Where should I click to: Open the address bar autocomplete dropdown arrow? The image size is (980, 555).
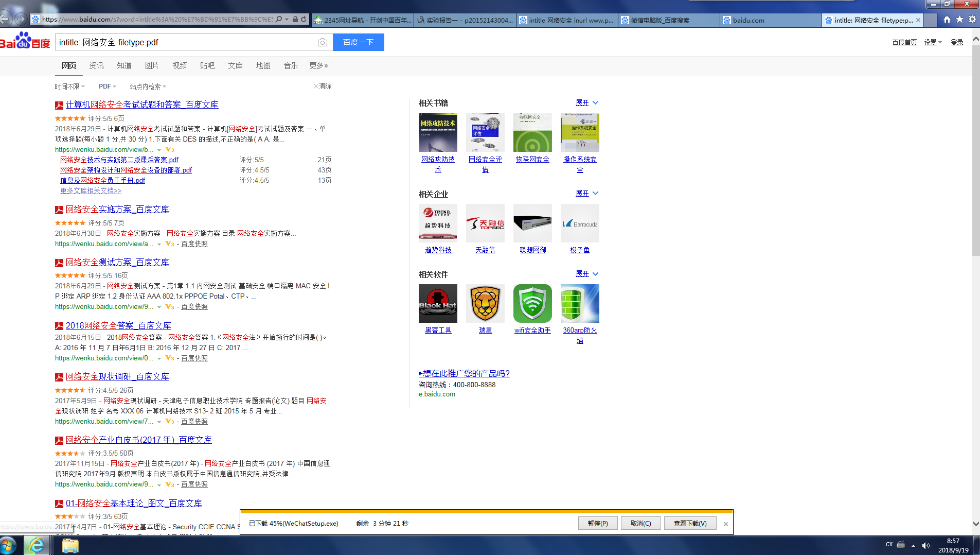coord(287,20)
